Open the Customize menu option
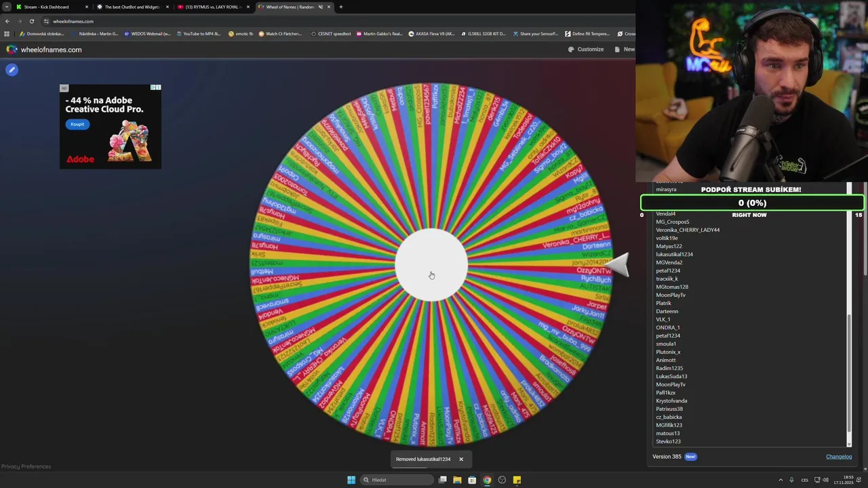 pos(585,49)
